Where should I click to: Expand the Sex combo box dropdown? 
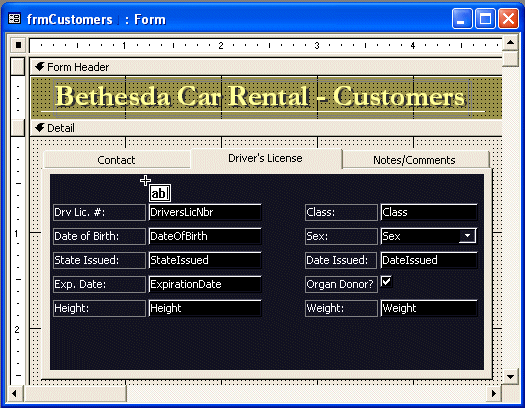point(467,236)
